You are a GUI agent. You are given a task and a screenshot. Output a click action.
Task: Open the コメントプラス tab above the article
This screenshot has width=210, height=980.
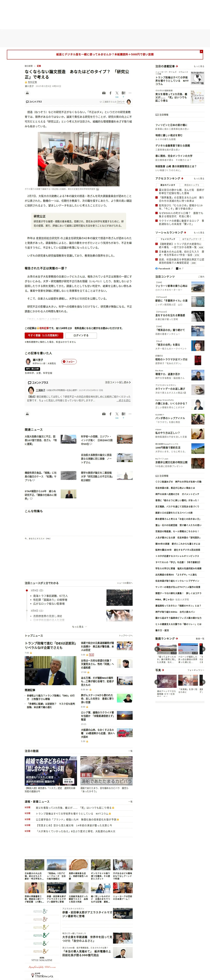pyautogui.click(x=34, y=102)
